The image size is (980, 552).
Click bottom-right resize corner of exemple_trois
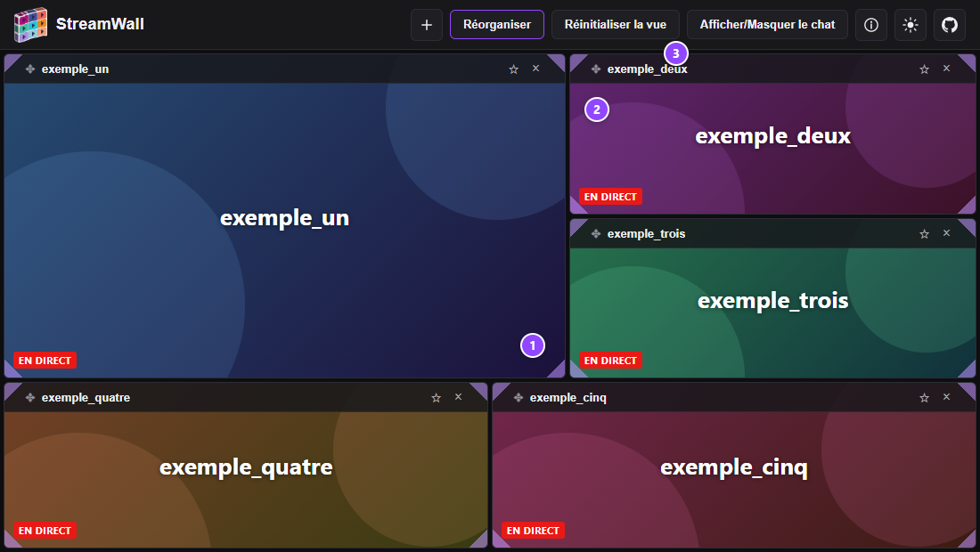click(969, 371)
